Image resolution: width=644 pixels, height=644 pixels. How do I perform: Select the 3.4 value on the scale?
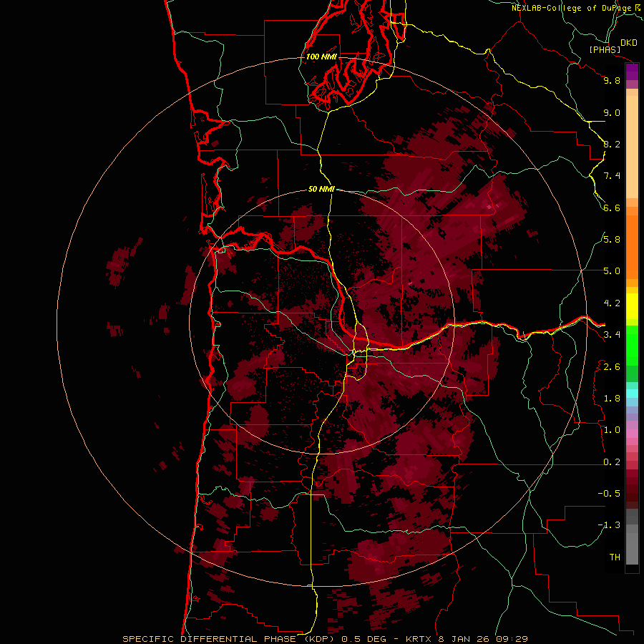click(612, 335)
